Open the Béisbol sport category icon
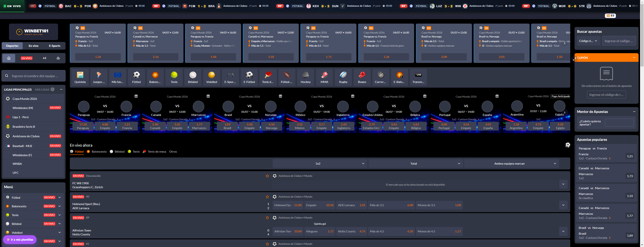The image size is (644, 247). [x=193, y=77]
